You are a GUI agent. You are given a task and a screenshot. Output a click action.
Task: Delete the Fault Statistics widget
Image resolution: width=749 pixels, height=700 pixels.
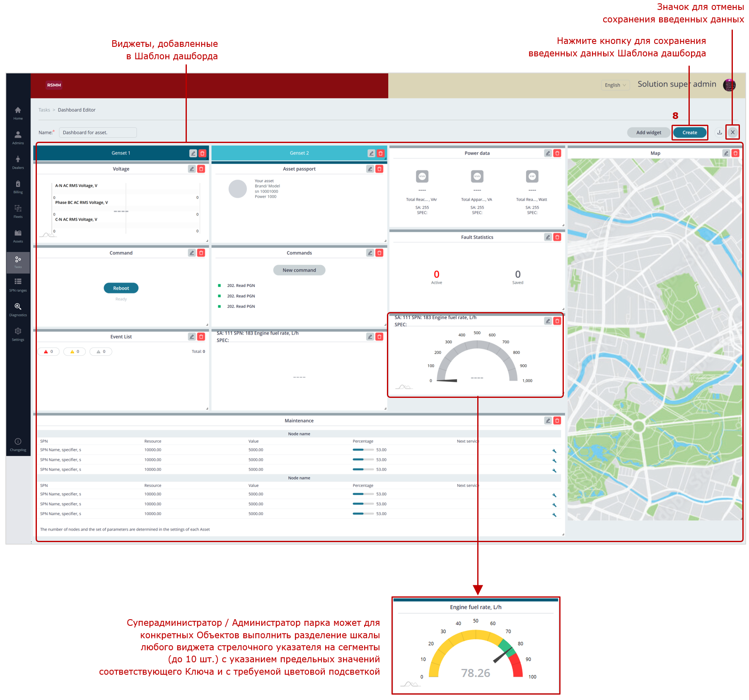[x=557, y=237]
